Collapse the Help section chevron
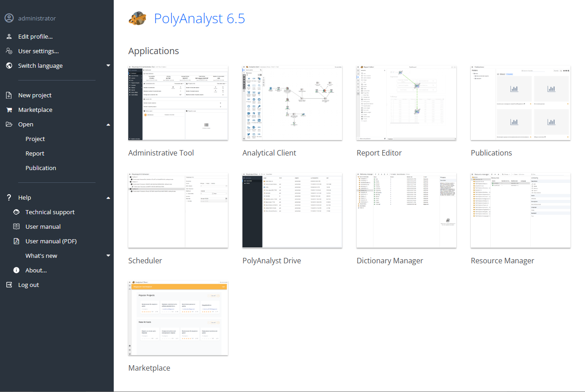The height and width of the screenshot is (392, 585). tap(108, 197)
